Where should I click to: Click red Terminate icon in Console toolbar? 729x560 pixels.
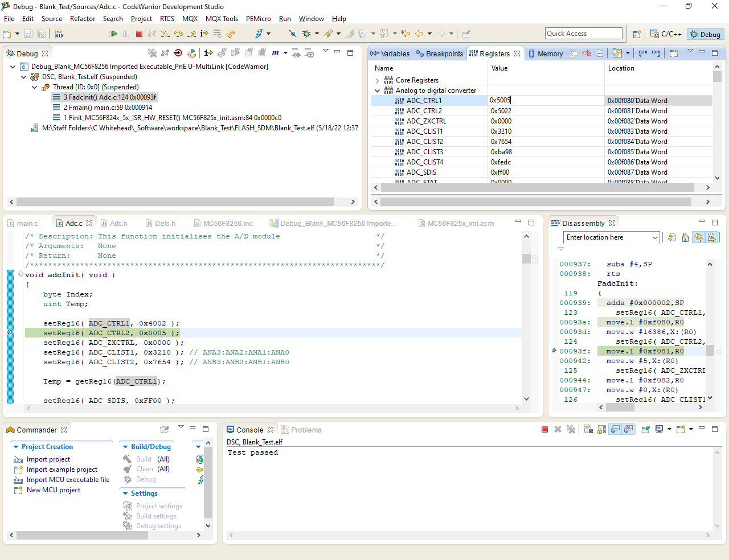(544, 430)
